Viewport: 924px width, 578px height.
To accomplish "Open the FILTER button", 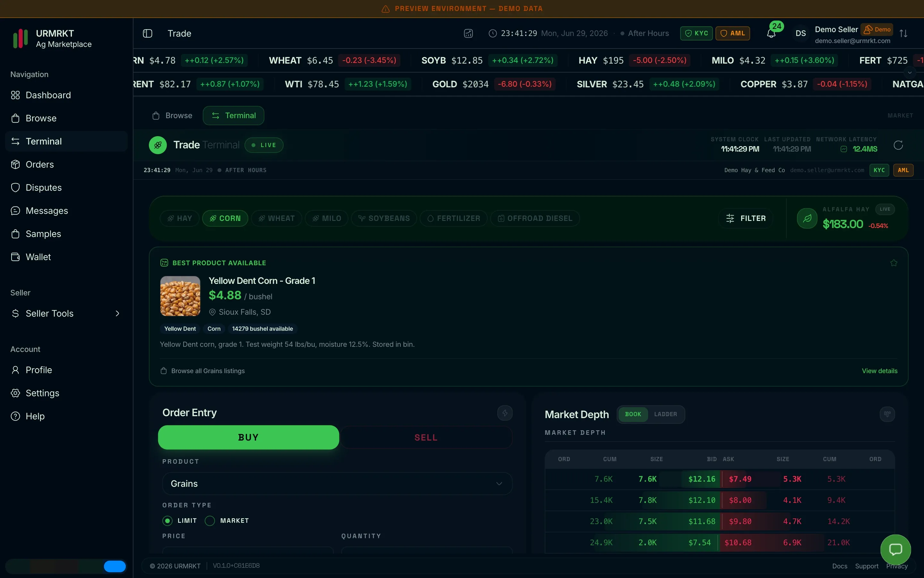I will (x=746, y=218).
